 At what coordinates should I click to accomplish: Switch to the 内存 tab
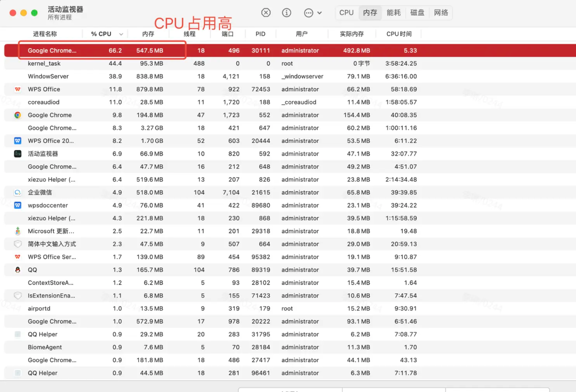[x=370, y=13]
